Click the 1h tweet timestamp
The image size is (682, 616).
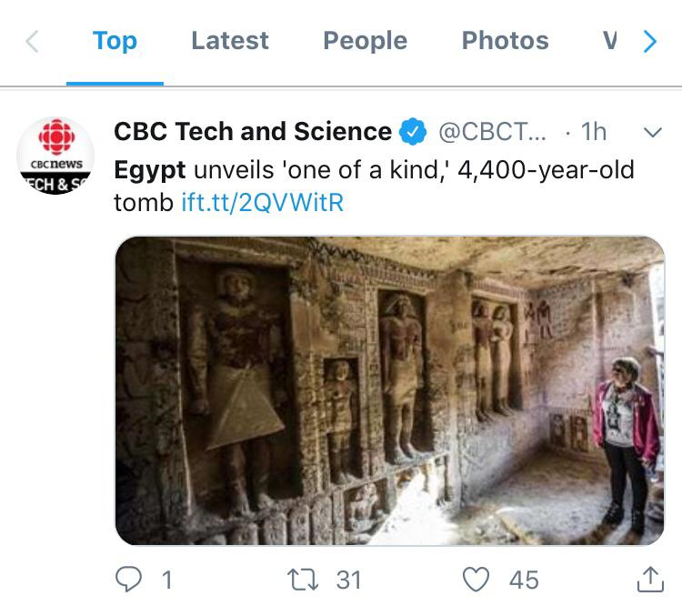point(593,132)
